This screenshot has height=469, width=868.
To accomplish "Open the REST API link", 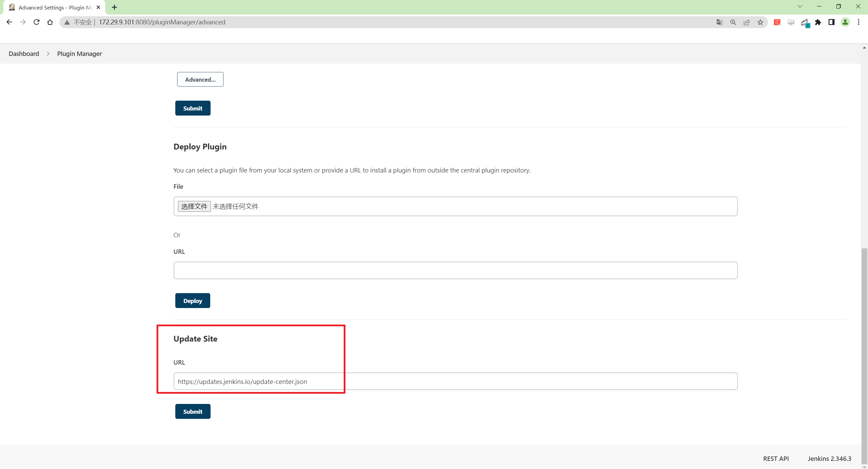I will [x=776, y=458].
